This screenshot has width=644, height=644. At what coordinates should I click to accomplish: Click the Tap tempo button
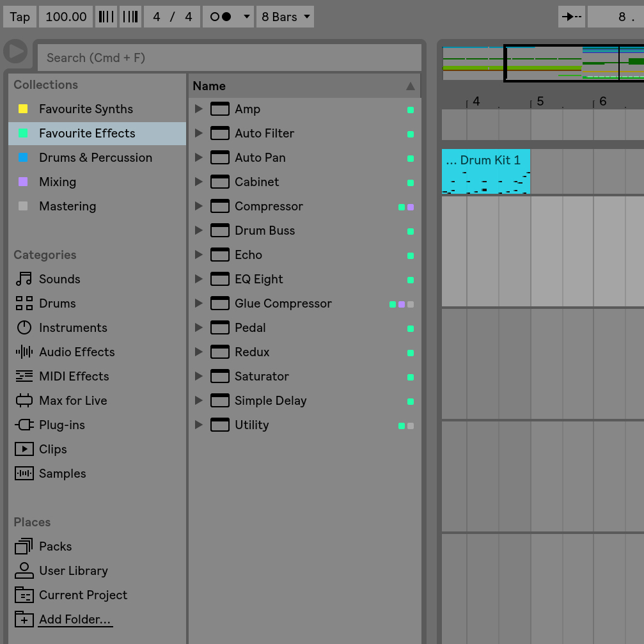20,17
